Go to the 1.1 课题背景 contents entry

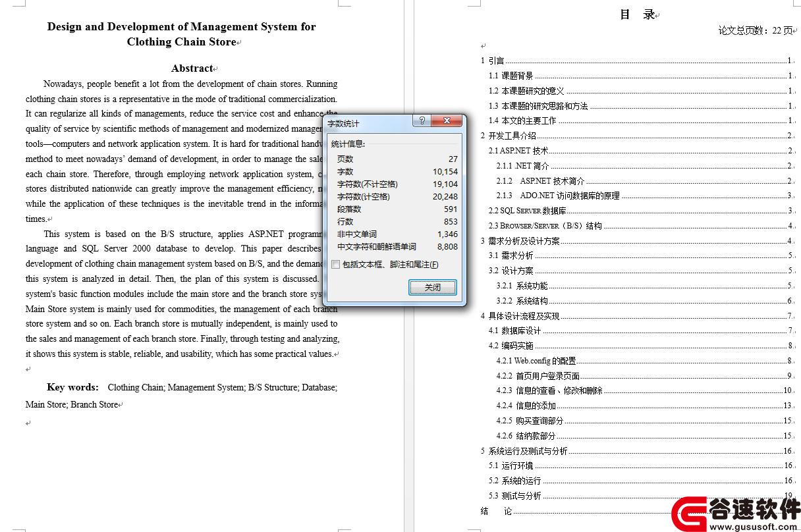(641, 76)
